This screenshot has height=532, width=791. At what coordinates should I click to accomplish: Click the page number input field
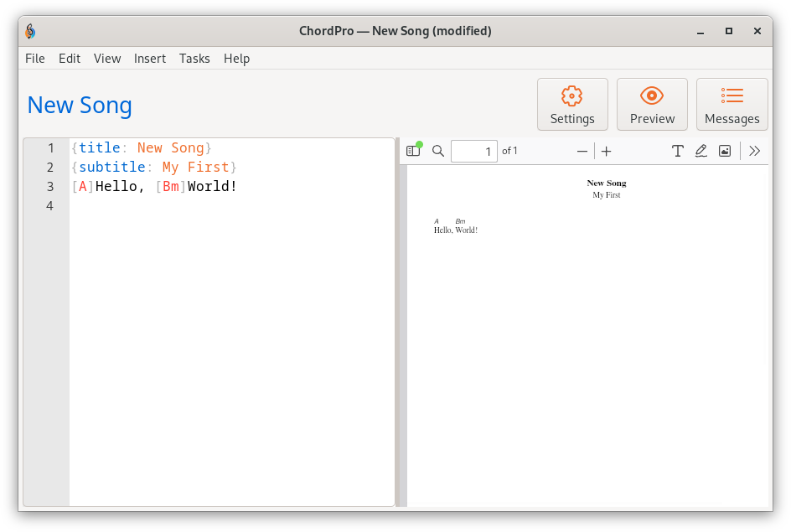pyautogui.click(x=473, y=151)
